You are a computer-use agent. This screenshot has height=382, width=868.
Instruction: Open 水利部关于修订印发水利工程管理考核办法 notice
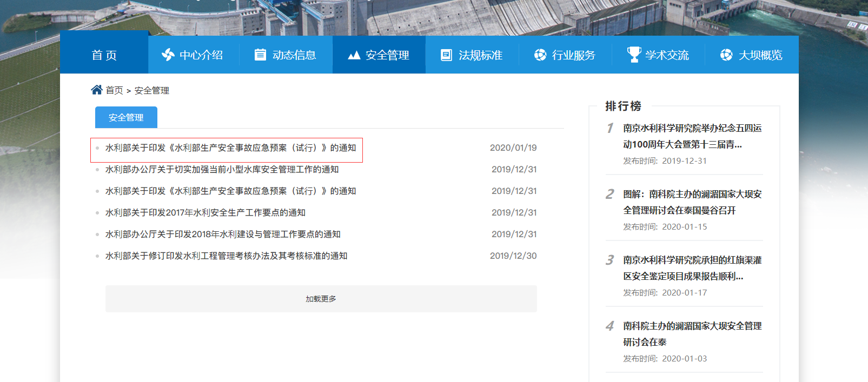226,256
